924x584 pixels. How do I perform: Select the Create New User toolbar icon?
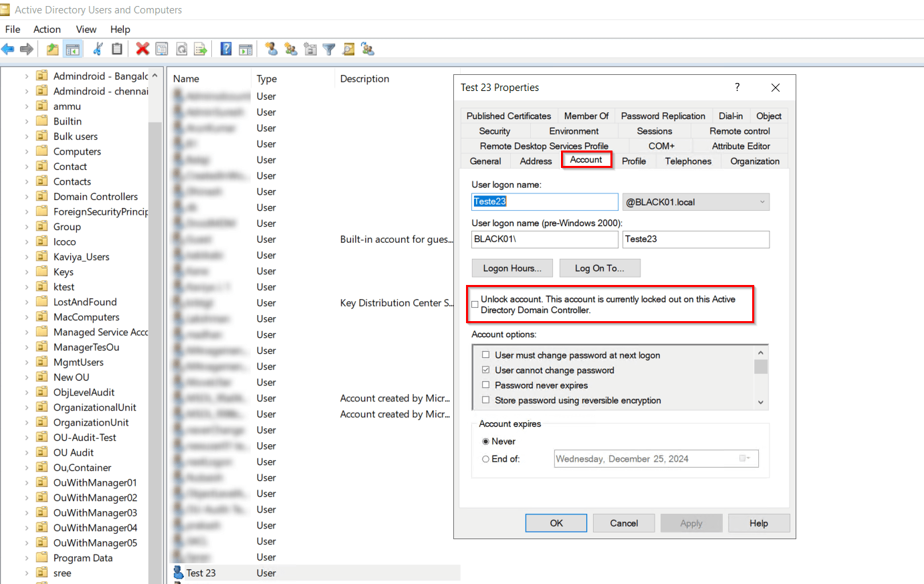click(x=271, y=48)
